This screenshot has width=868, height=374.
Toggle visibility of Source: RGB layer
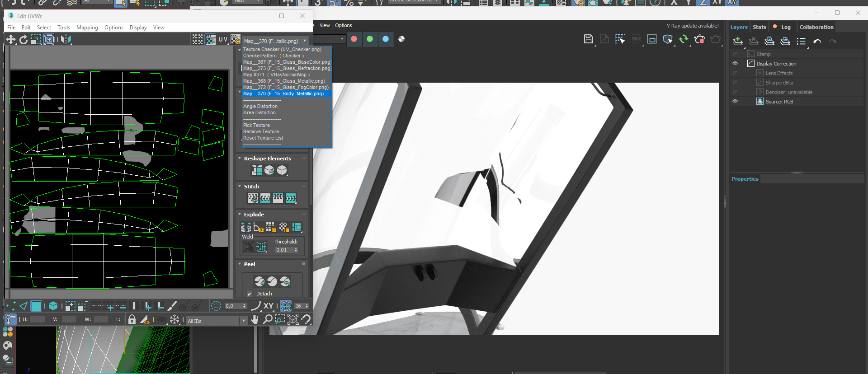[735, 102]
